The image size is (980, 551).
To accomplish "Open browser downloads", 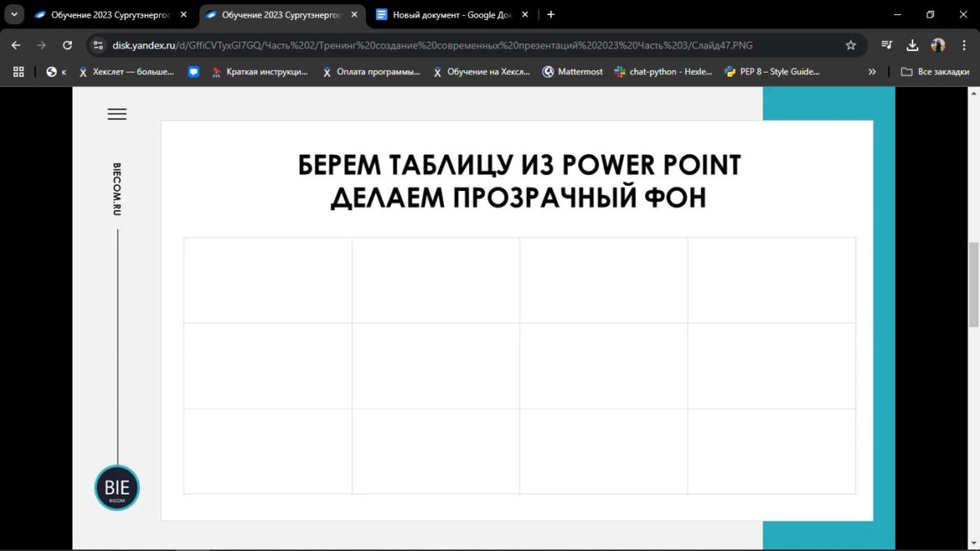I will coord(912,45).
